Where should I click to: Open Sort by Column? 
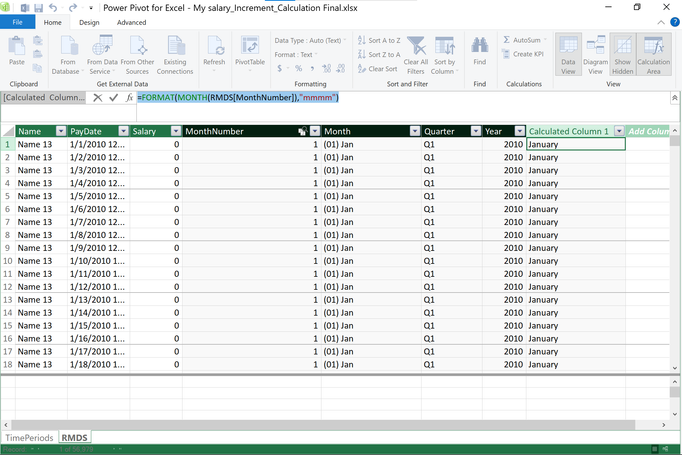(445, 55)
